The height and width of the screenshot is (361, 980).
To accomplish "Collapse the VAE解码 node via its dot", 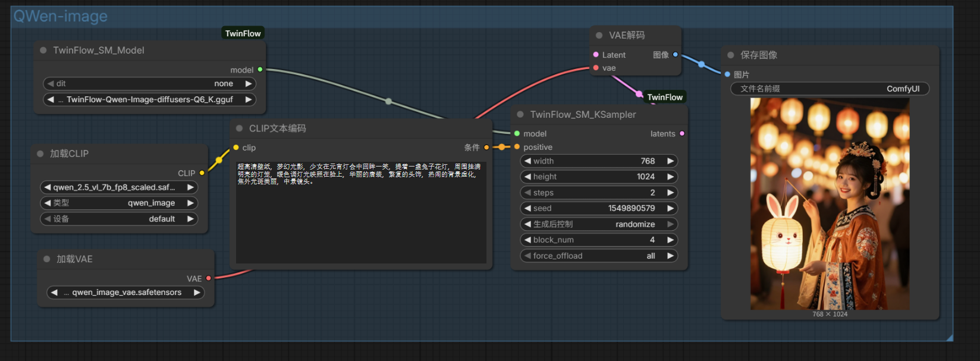I will click(599, 36).
